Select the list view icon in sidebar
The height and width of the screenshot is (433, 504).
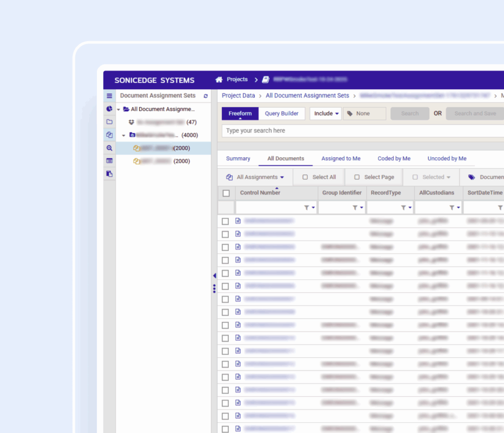[109, 161]
